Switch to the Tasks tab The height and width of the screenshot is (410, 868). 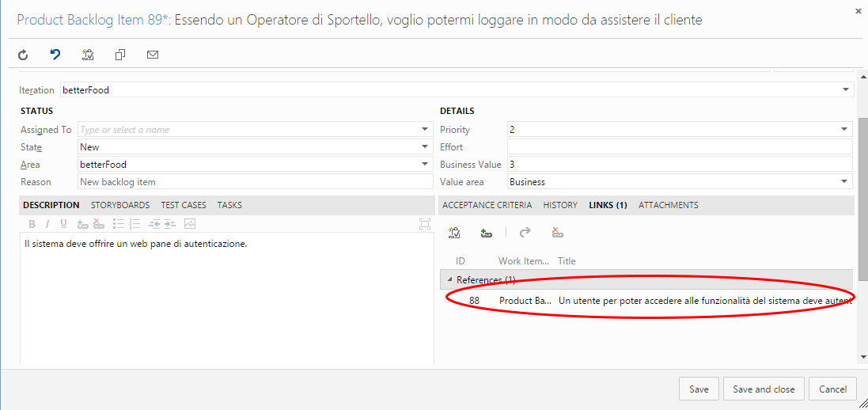click(229, 205)
